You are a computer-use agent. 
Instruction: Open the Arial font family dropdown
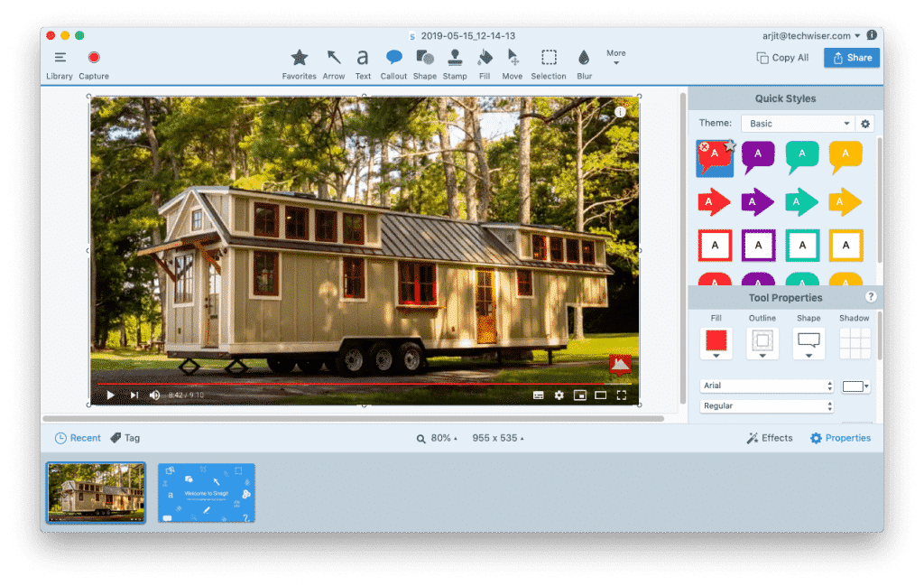(765, 386)
